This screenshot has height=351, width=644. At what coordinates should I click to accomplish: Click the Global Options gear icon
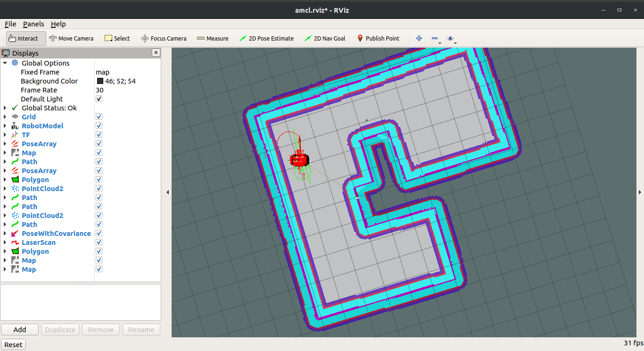click(x=15, y=63)
